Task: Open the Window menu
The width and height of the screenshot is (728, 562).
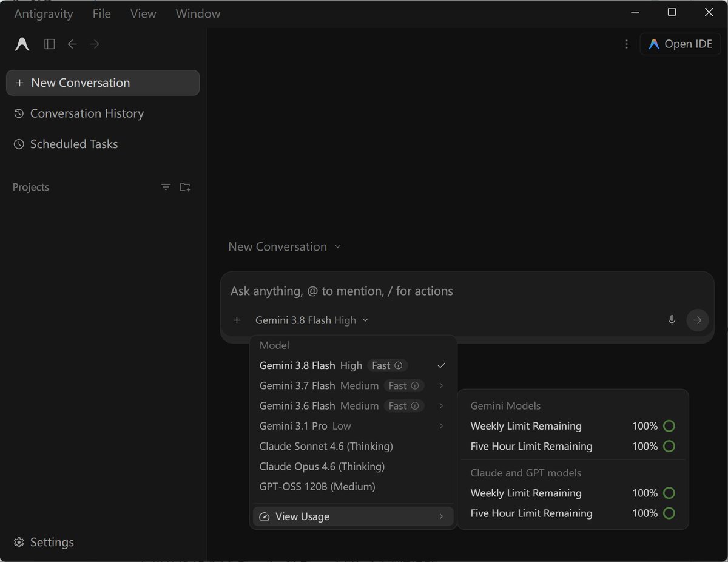Action: tap(198, 13)
